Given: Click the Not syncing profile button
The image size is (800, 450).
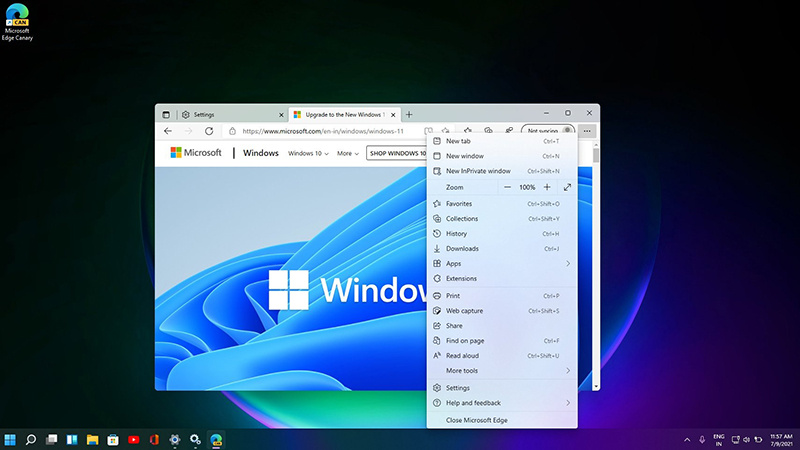Looking at the screenshot, I should tap(548, 131).
